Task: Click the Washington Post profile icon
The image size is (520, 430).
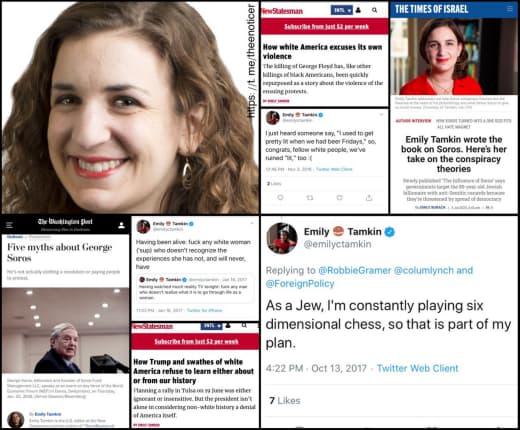Action: point(121,225)
